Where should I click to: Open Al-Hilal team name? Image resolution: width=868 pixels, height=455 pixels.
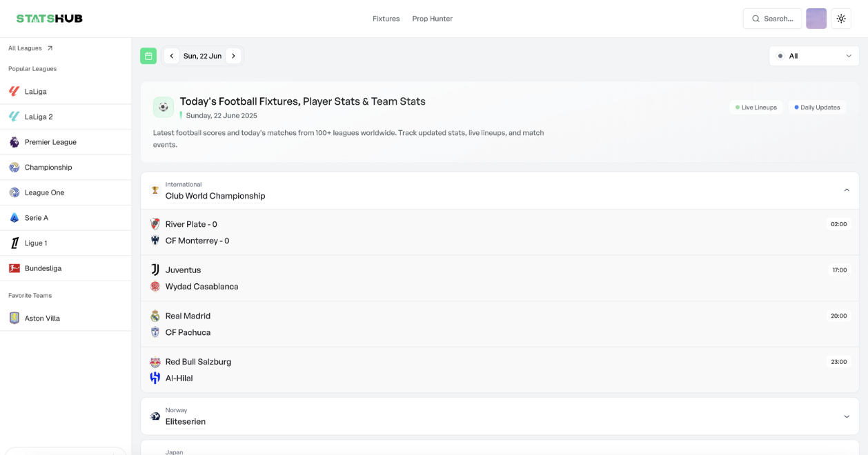click(x=179, y=378)
